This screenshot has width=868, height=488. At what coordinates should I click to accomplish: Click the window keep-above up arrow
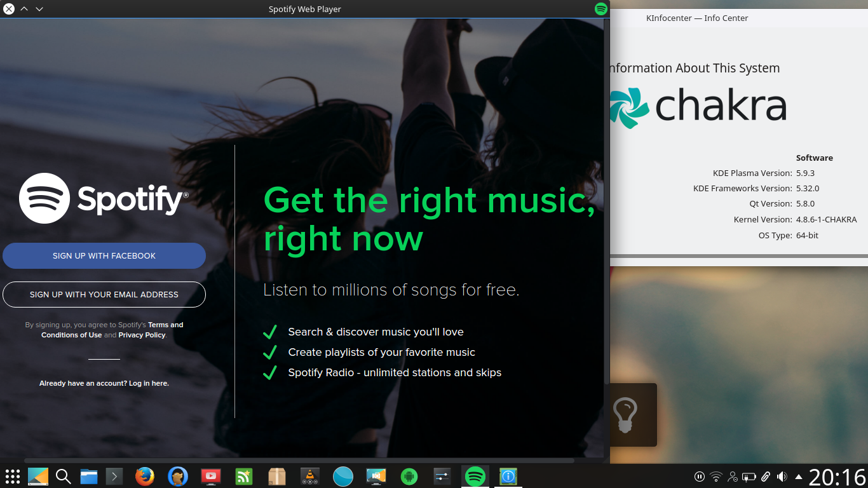point(24,9)
